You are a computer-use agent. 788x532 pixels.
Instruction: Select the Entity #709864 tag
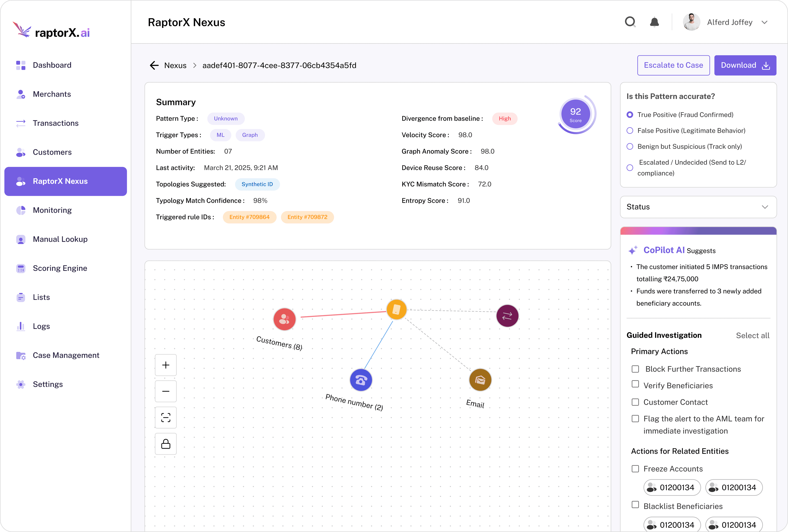click(250, 217)
